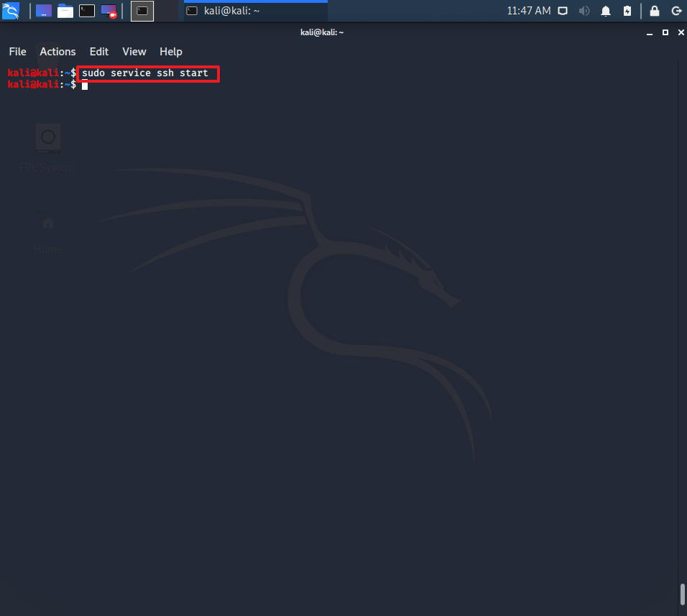Screen dimensions: 687x616
Task: Open the File menu
Action: coord(17,52)
